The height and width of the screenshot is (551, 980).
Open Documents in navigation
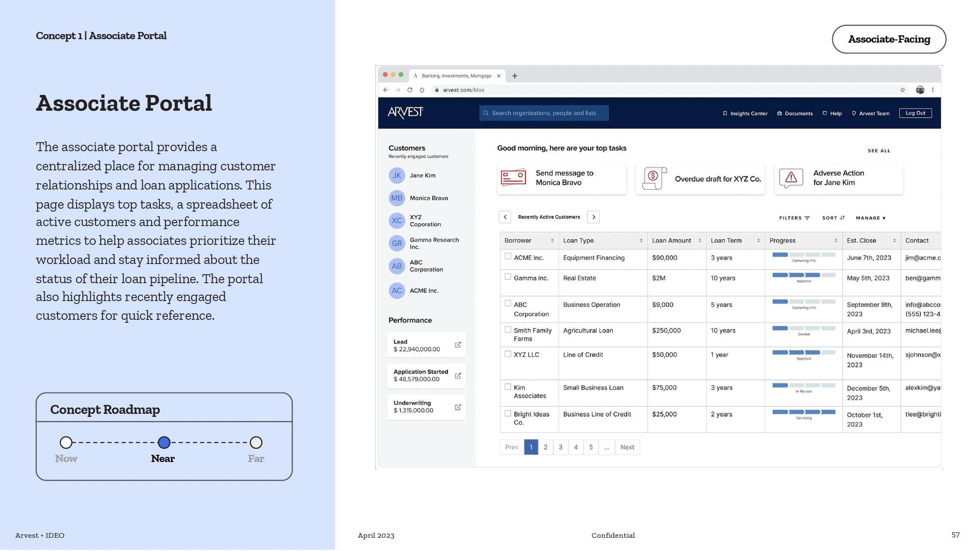(795, 114)
